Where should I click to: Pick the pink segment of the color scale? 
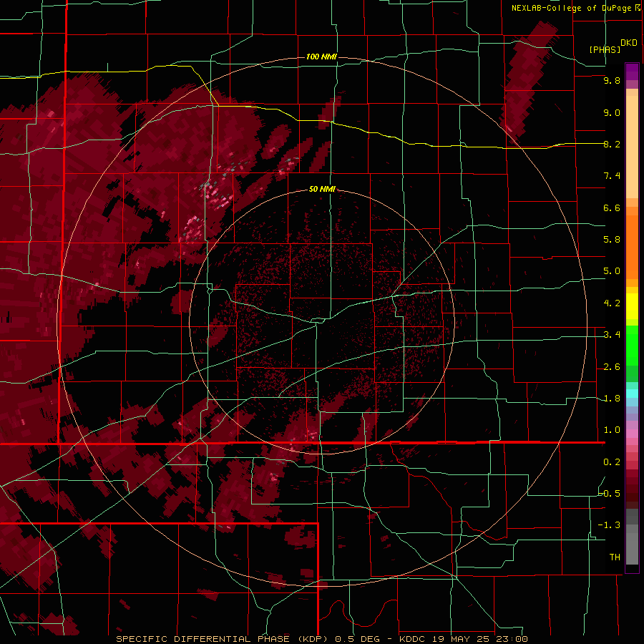point(632,434)
